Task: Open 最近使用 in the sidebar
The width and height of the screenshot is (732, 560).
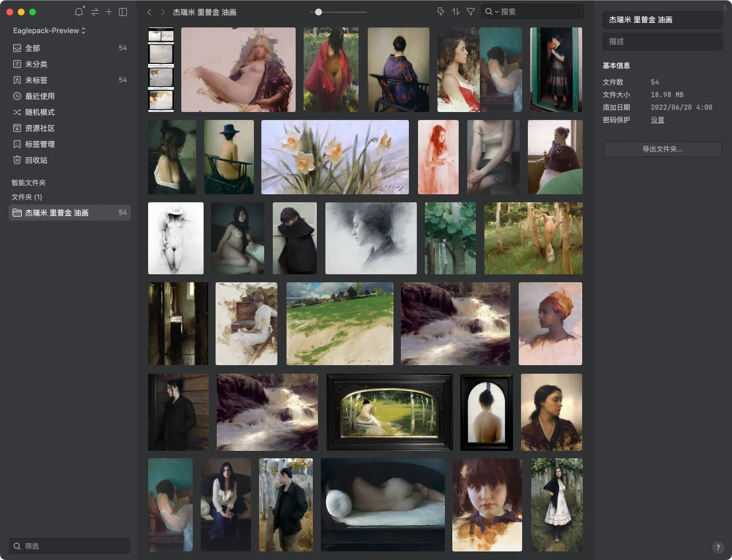Action: pyautogui.click(x=70, y=96)
